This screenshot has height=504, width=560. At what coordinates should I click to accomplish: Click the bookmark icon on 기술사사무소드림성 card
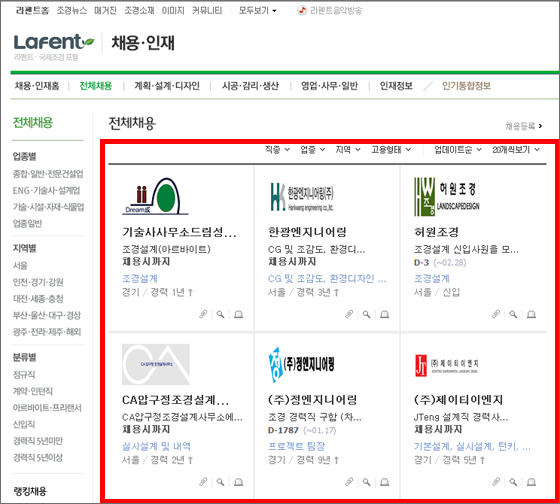pos(239,314)
